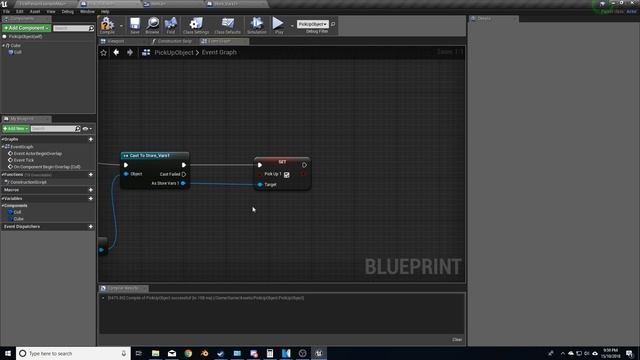Viewport: 640px width, 360px height.
Task: Select Event ActorBeginOverlap in My Blueprint
Action: [38, 153]
